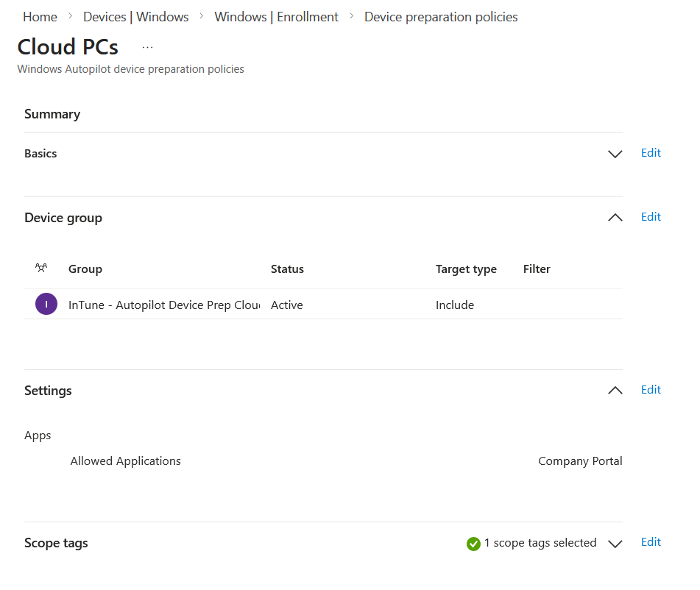Viewport: 700px width, 590px height.
Task: Select the InTune Autopilot Device Prep group row
Action: pyautogui.click(x=163, y=305)
